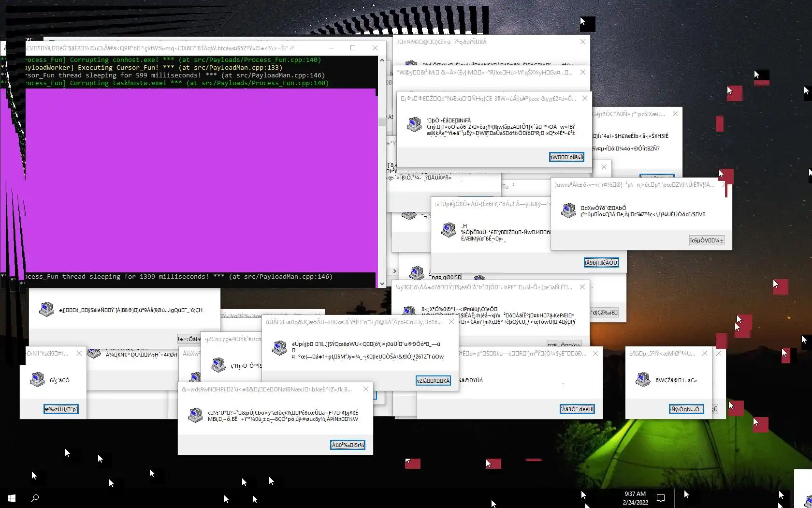Click the console scrollbar up arrow
The height and width of the screenshot is (508, 812).
(x=382, y=60)
